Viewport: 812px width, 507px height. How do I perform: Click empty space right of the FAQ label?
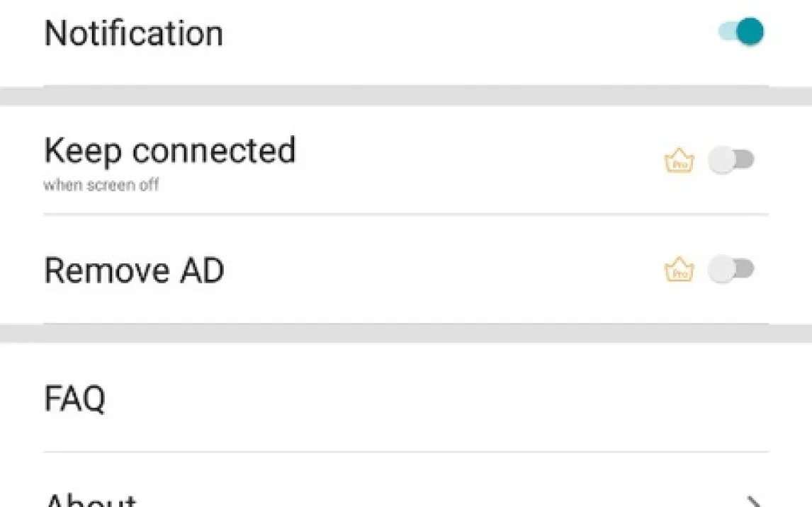coord(425,399)
